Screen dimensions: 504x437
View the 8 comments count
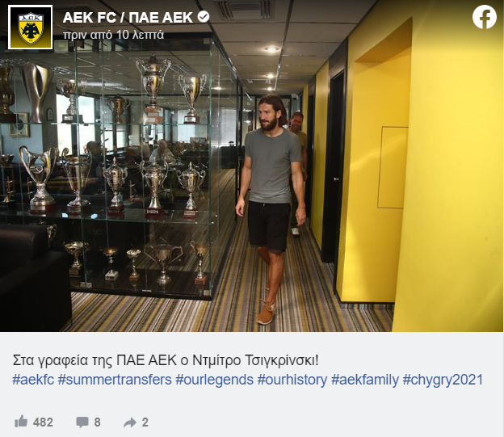(x=98, y=422)
